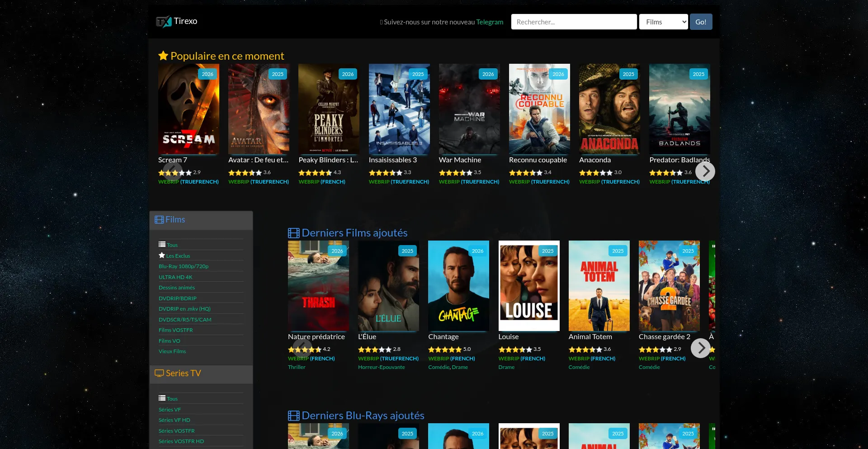
Task: Click the Comédie genre under Animal Totem
Action: [x=579, y=367]
